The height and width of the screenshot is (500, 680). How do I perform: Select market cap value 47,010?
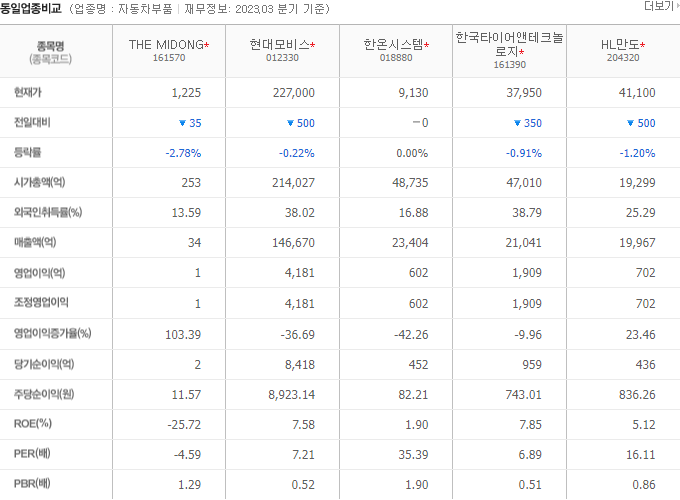(x=524, y=183)
